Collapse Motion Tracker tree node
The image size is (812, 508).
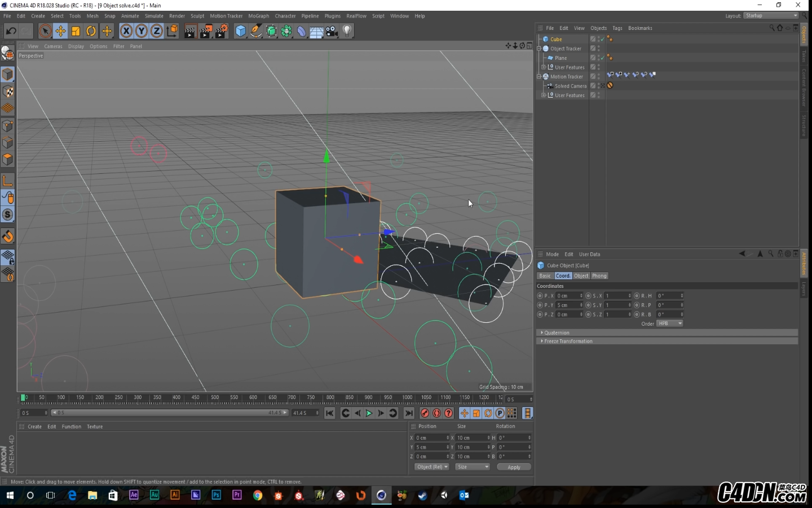[x=539, y=76]
